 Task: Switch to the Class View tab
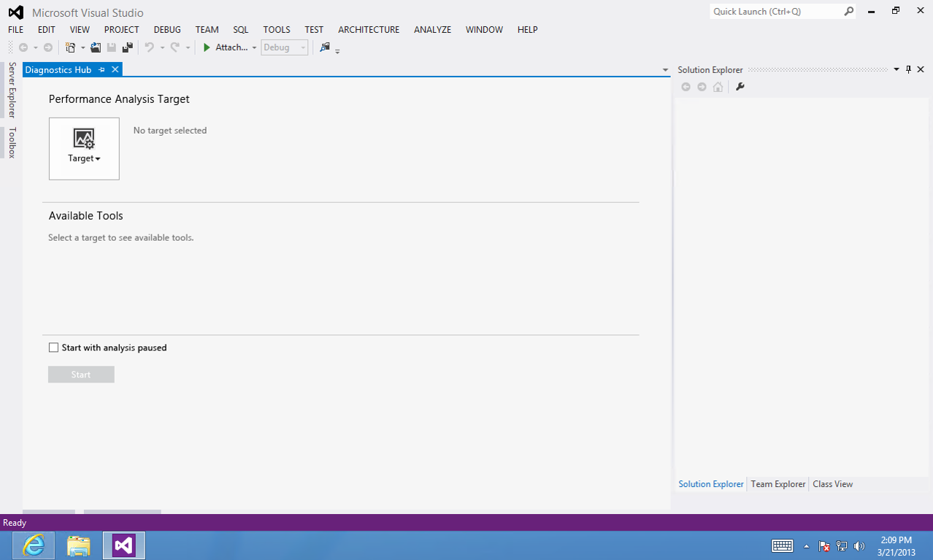832,484
